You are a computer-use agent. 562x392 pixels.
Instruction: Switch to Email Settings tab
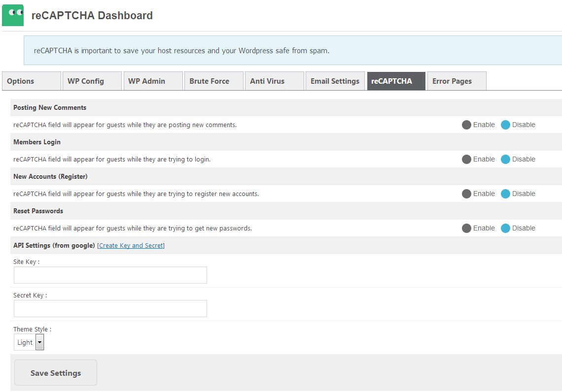click(335, 81)
